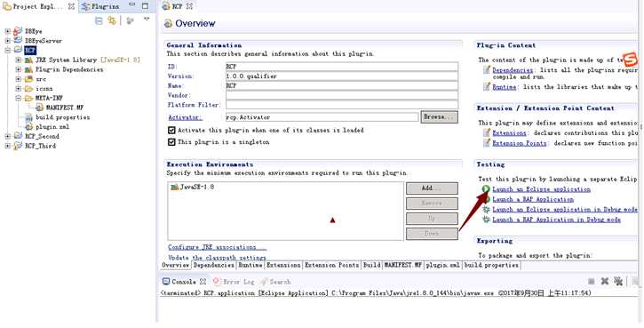Click the green run icon for Eclipse application
The width and height of the screenshot is (644, 328).
pos(486,189)
